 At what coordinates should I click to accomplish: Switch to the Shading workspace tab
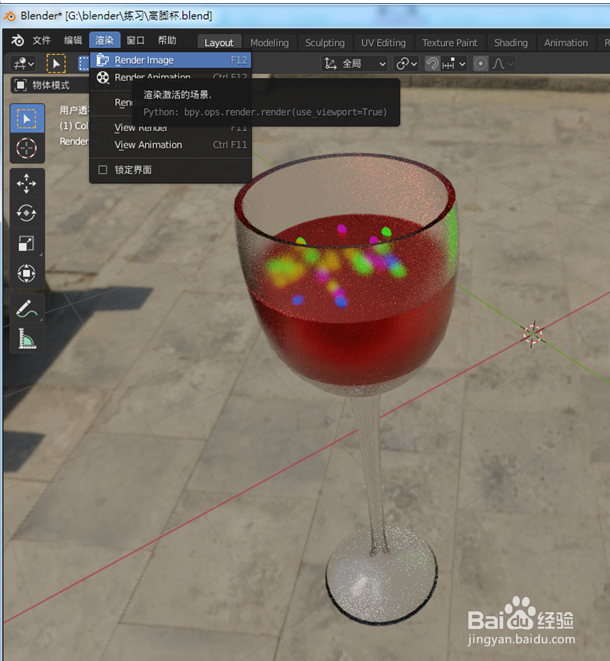pos(511,43)
